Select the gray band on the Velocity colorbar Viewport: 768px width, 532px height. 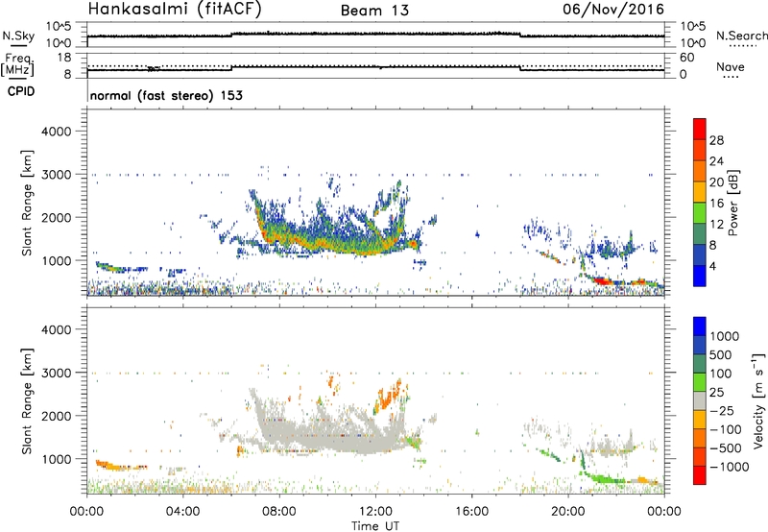click(700, 401)
